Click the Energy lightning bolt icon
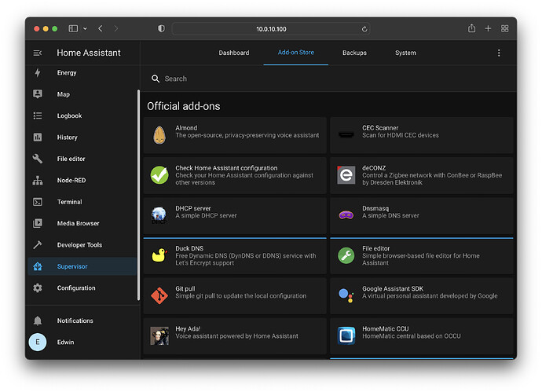This screenshot has width=542, height=392. pos(38,73)
